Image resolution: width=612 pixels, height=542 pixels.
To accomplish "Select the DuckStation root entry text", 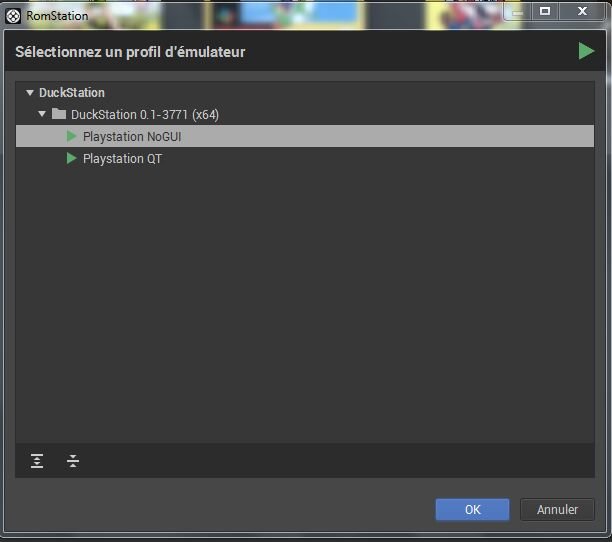I will 72,93.
